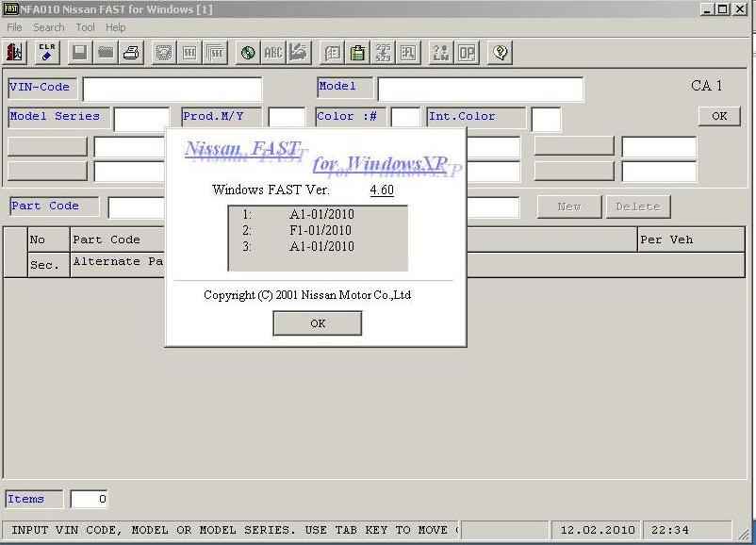This screenshot has height=545, width=756.
Task: Open the Search menu
Action: 48,27
